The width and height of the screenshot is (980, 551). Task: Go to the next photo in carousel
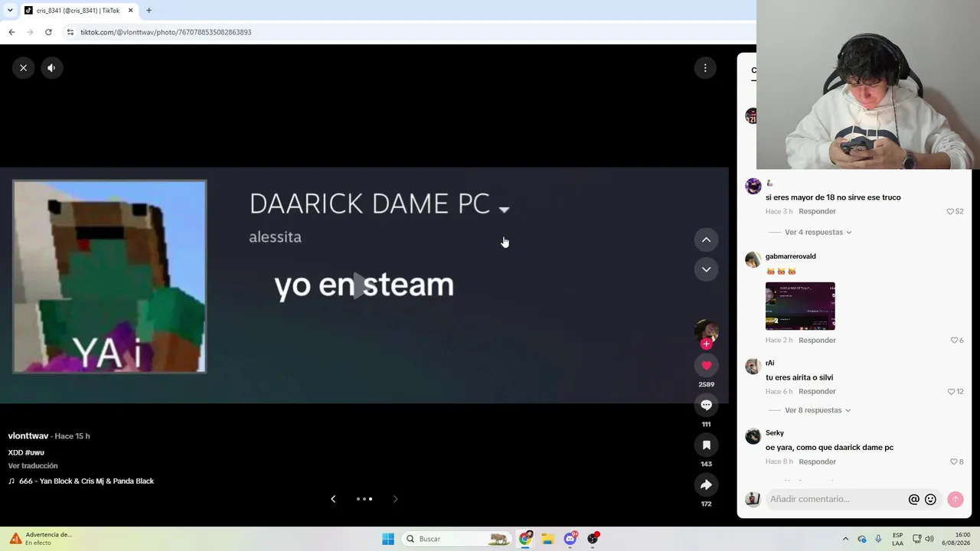pos(395,499)
